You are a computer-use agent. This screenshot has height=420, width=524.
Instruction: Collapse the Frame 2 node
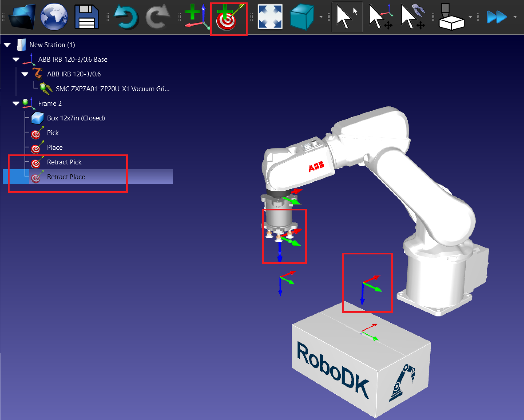(x=16, y=104)
